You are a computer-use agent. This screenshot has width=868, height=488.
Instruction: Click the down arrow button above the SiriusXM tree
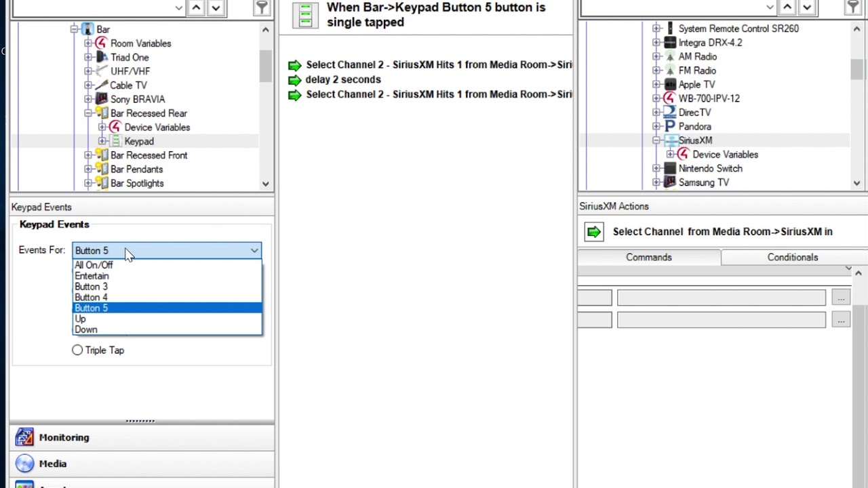click(x=807, y=7)
